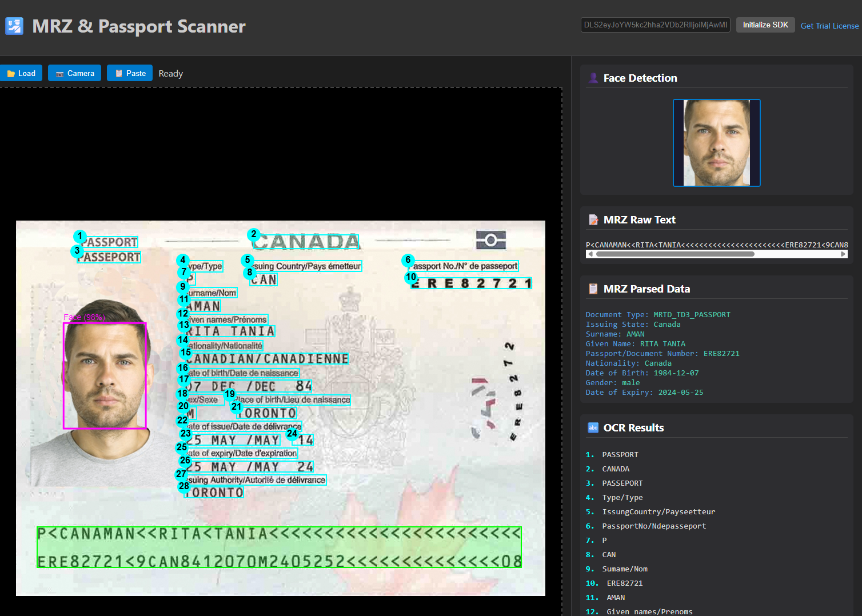
Task: Open the Get Trial License link
Action: click(x=829, y=26)
